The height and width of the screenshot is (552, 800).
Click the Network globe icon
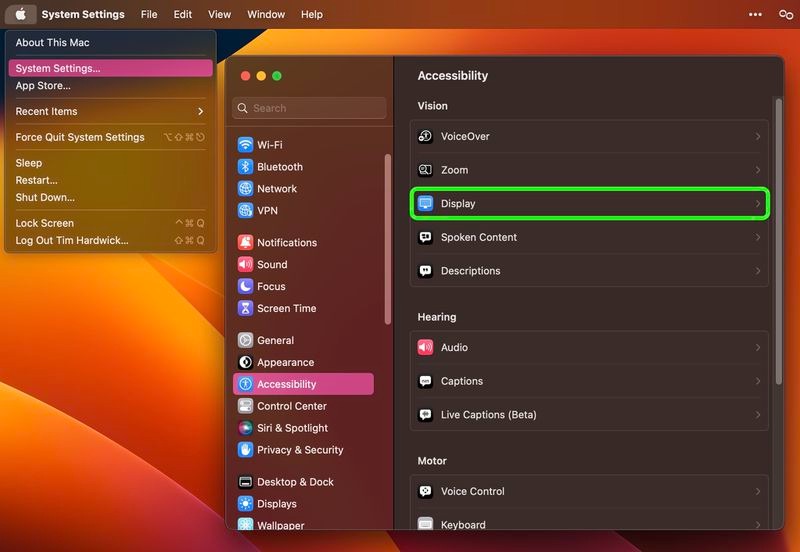(245, 189)
